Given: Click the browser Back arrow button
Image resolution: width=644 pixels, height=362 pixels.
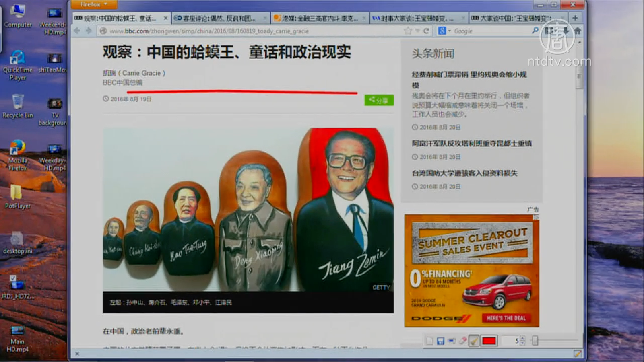Looking at the screenshot, I should pyautogui.click(x=77, y=31).
